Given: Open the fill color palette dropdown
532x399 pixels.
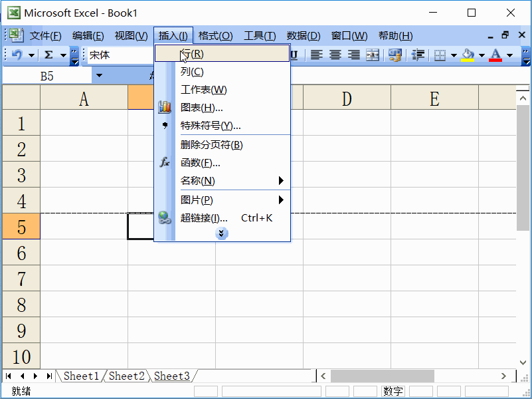Looking at the screenshot, I should [x=482, y=55].
